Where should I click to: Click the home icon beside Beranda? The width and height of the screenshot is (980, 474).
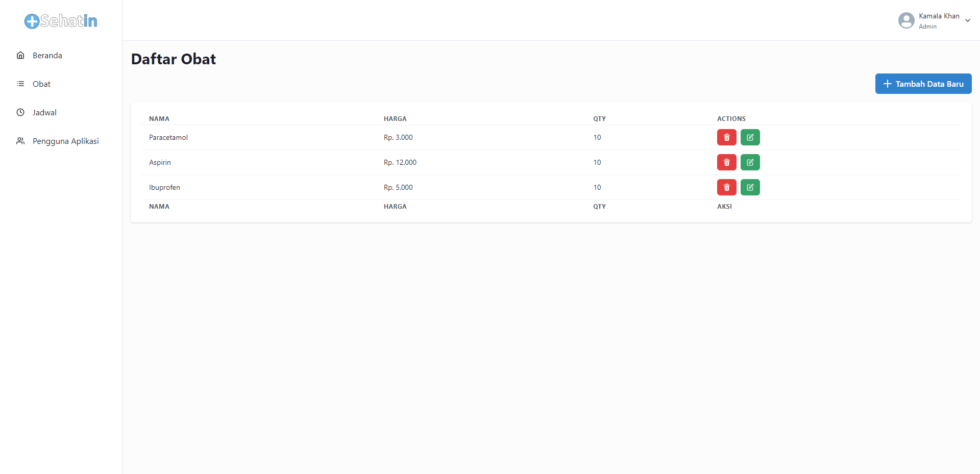20,55
